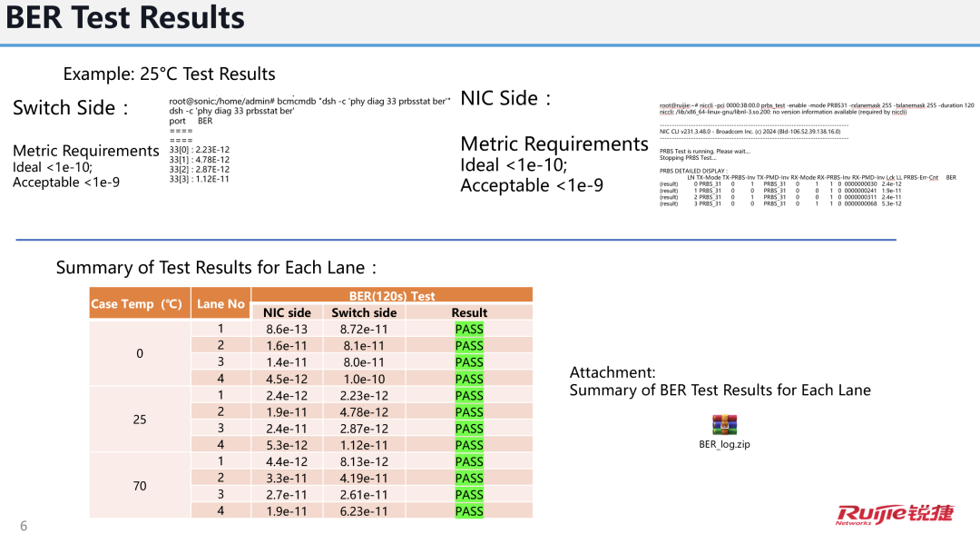
Task: Click the case temperature cell "25"
Action: [x=140, y=420]
